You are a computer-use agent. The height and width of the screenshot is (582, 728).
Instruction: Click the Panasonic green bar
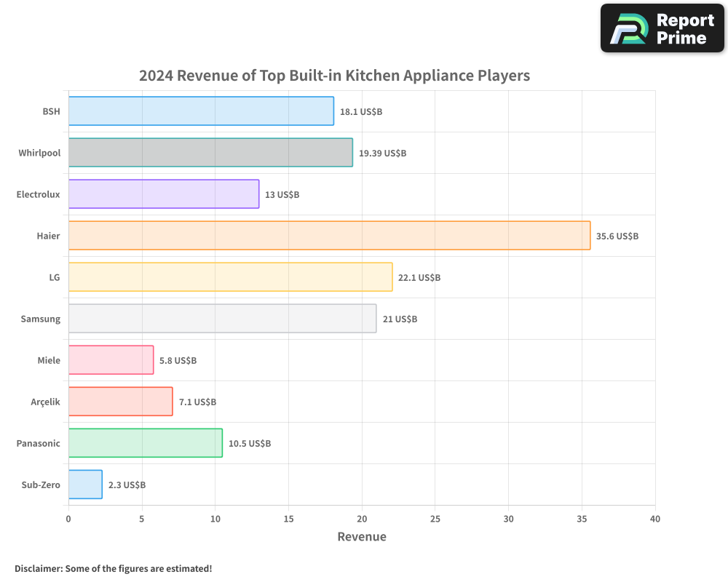pyautogui.click(x=145, y=443)
